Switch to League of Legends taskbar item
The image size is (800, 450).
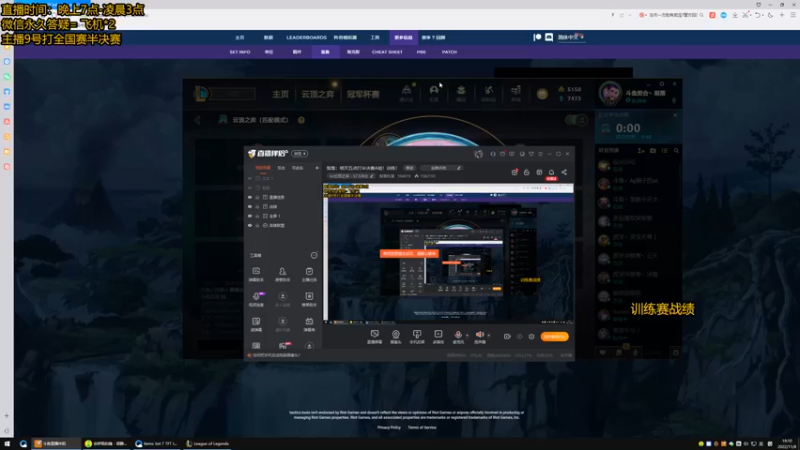pos(208,444)
